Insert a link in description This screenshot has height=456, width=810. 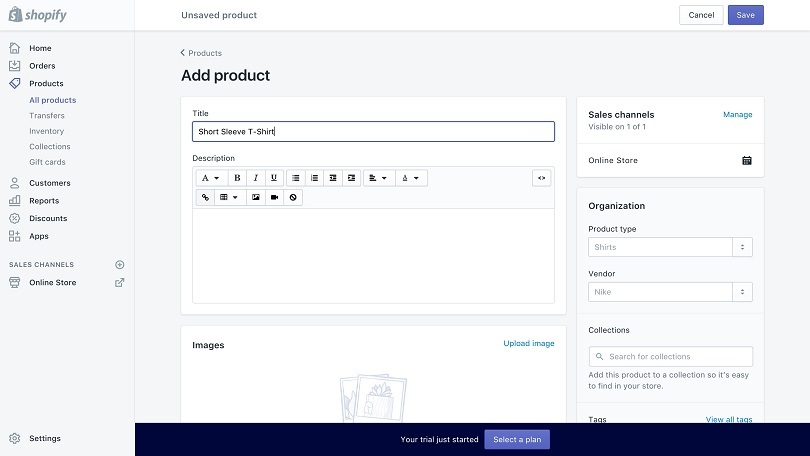tap(205, 197)
